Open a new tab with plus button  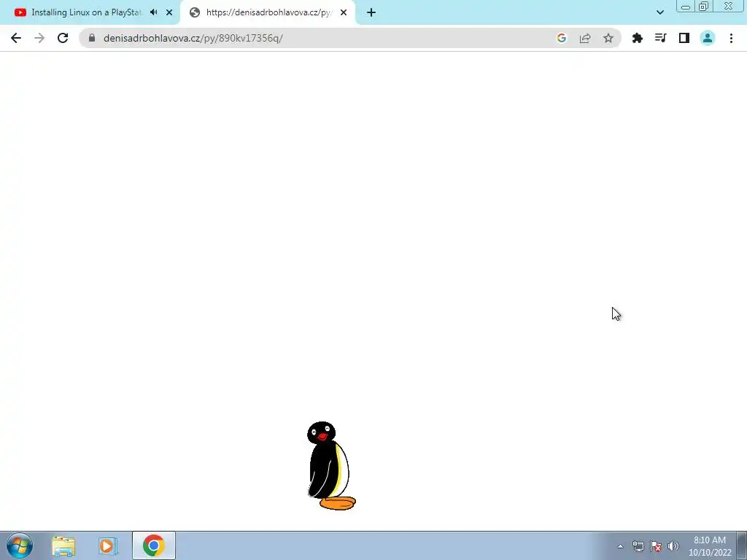click(x=371, y=12)
